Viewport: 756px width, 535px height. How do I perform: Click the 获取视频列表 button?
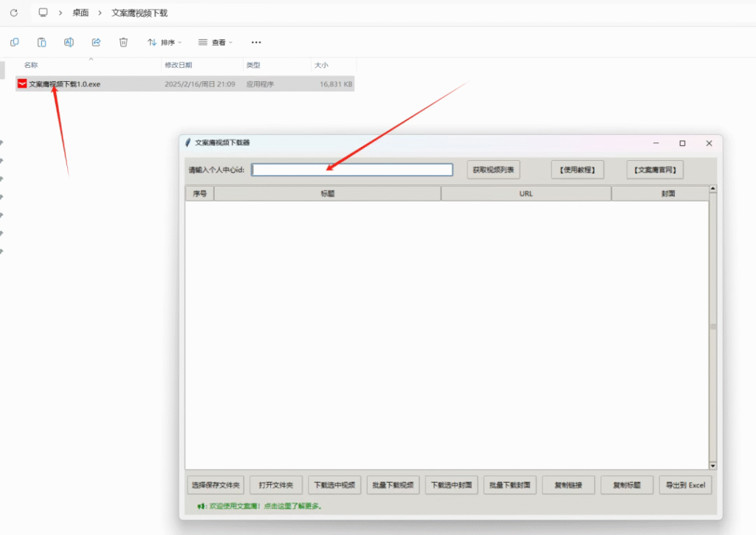tap(494, 170)
